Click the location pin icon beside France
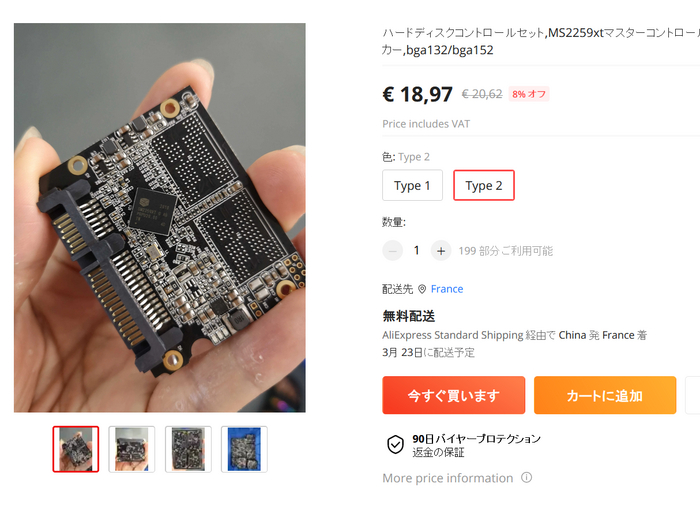Image resolution: width=700 pixels, height=506 pixels. pyautogui.click(x=422, y=289)
